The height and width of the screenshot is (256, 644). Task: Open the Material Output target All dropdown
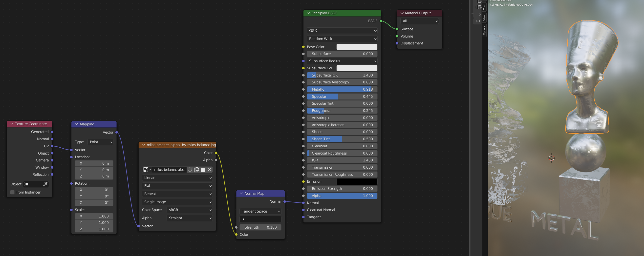[420, 21]
